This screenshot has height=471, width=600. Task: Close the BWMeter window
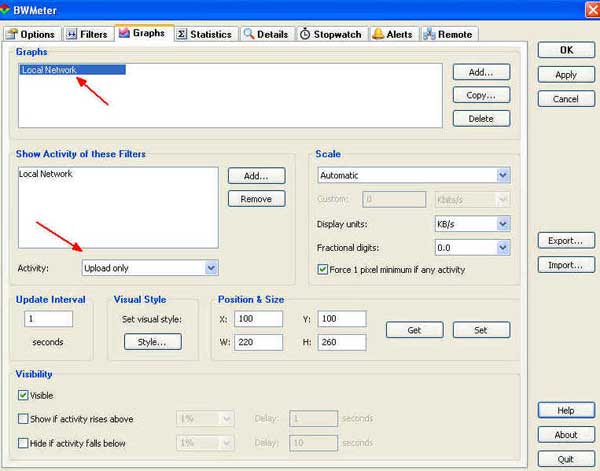[593, 10]
